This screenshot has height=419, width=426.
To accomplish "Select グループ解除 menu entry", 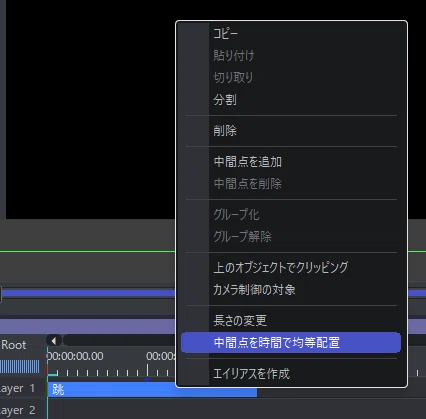I will point(291,237).
